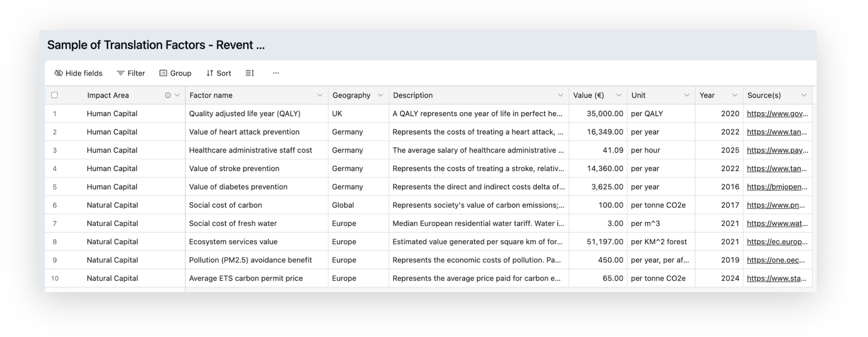The width and height of the screenshot is (868, 337).
Task: Select the Social cost of carbon cell
Action: (x=225, y=205)
